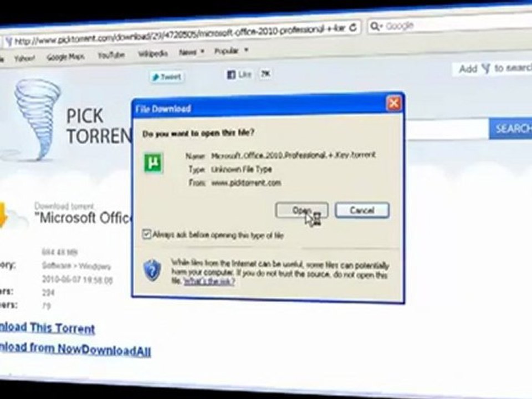
Task: Click the Tweet button
Action: click(x=167, y=77)
